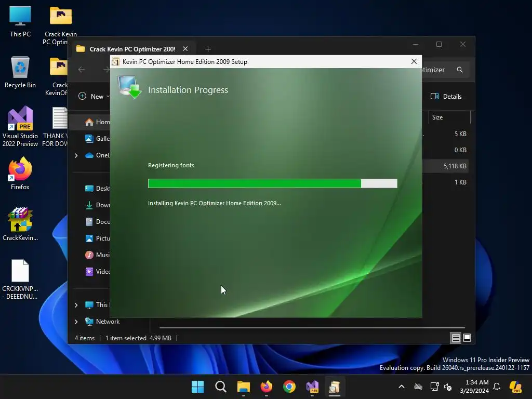The width and height of the screenshot is (532, 399).
Task: Open Firefox from the taskbar
Action: point(267,387)
